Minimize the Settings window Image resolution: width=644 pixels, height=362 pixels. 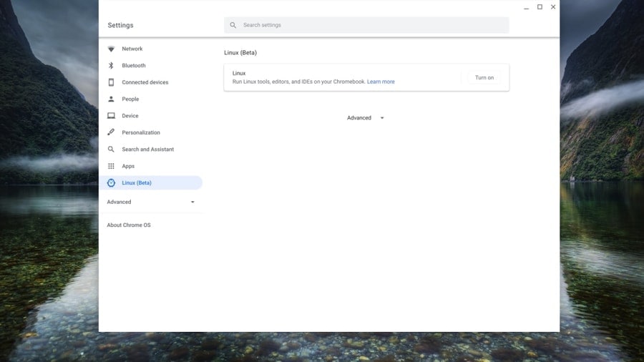click(526, 7)
